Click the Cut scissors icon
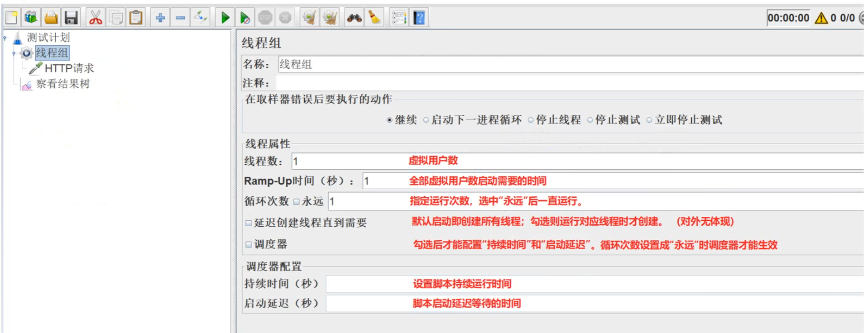The height and width of the screenshot is (333, 868). [x=96, y=18]
